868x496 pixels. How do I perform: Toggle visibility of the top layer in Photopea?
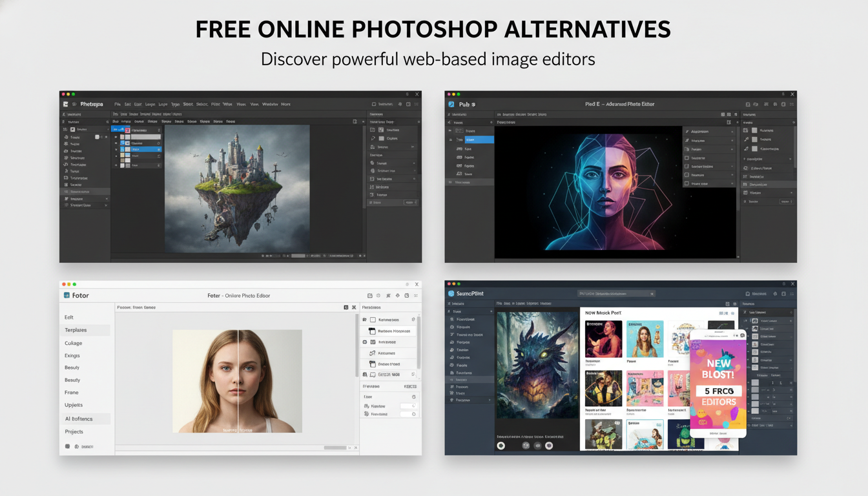coord(116,138)
